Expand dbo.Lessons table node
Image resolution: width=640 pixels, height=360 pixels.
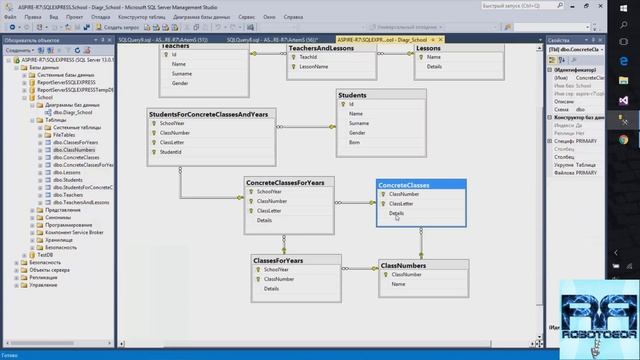[40, 172]
